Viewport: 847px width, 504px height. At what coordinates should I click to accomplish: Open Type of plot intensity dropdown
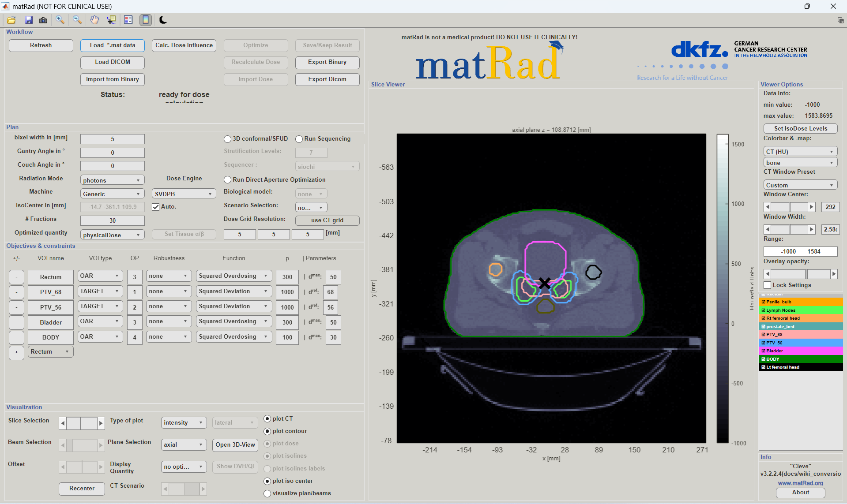184,422
